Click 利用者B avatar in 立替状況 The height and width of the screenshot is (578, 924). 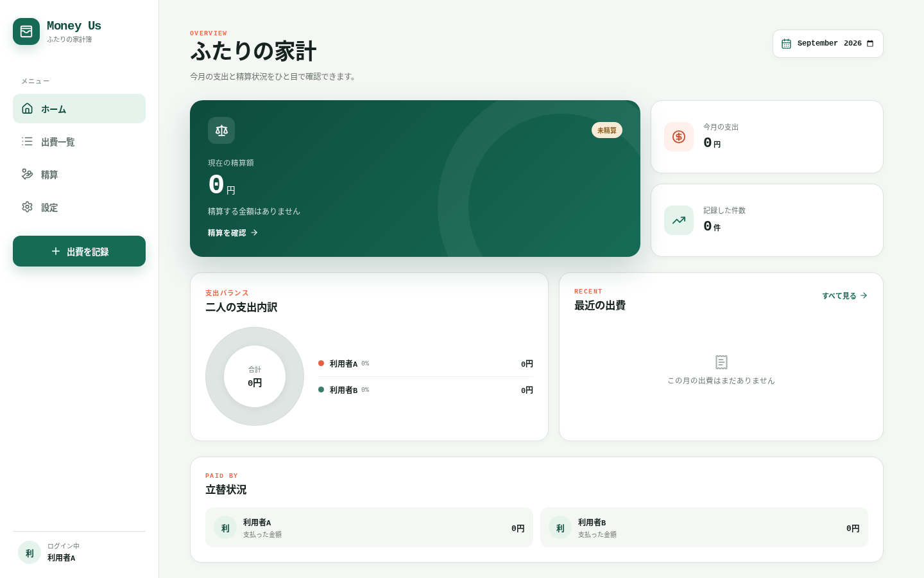560,528
